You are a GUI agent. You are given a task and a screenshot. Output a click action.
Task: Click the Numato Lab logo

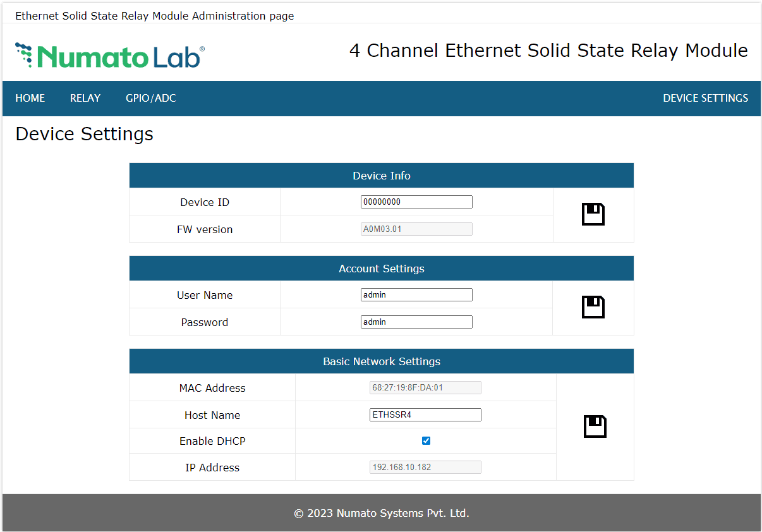[x=110, y=56]
